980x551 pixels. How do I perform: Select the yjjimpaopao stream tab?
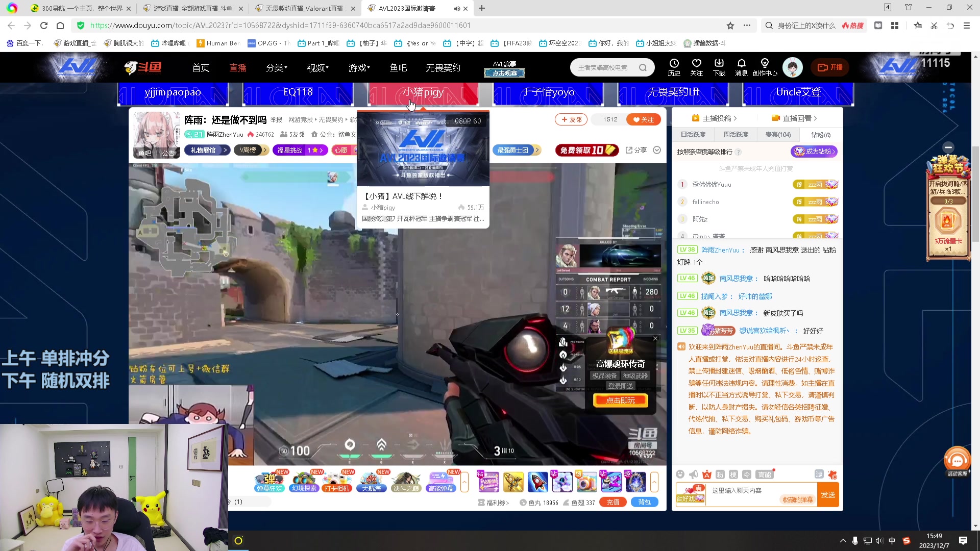click(x=173, y=93)
